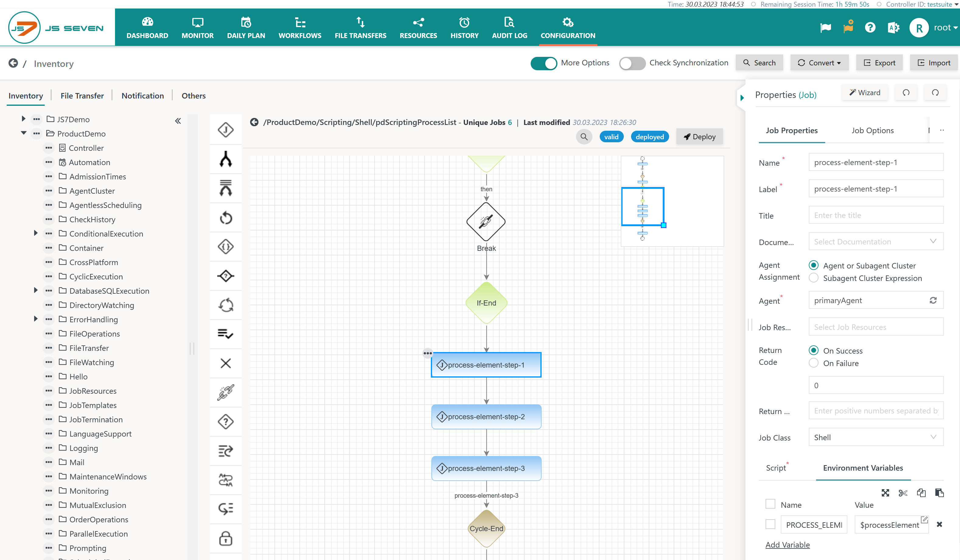Refresh the primaryAgent agent field
The width and height of the screenshot is (960, 560).
(x=933, y=300)
